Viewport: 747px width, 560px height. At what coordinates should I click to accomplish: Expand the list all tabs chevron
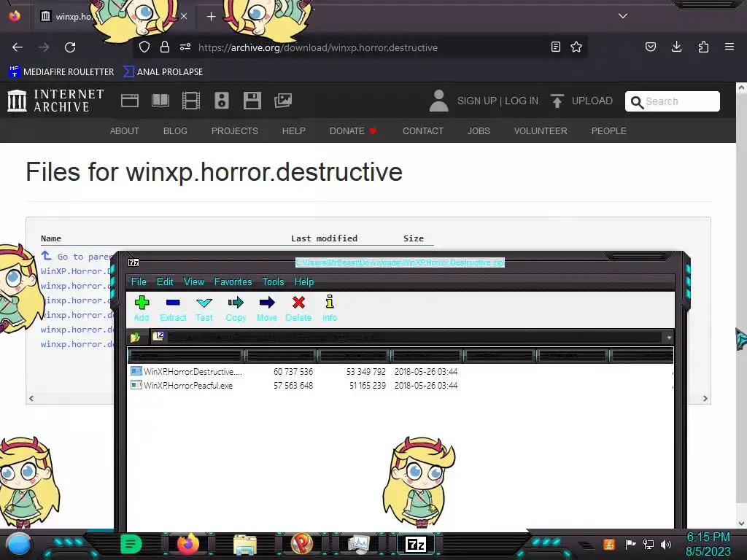[x=623, y=16]
